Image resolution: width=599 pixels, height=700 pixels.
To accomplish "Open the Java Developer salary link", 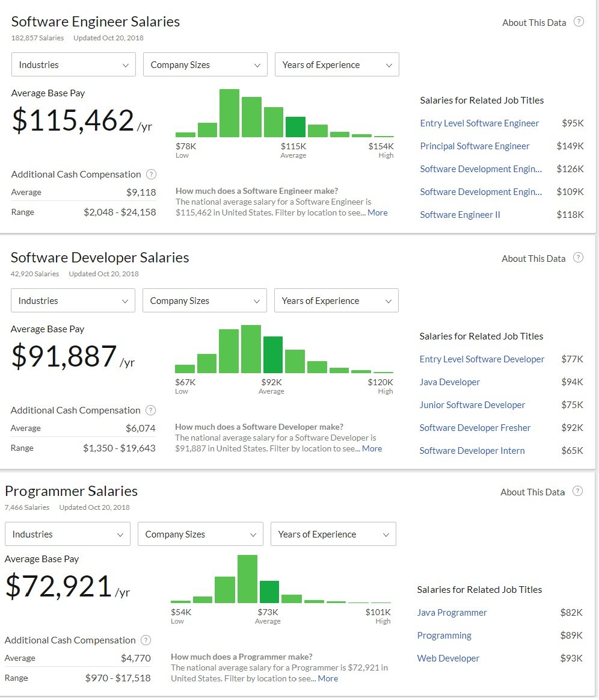I will tap(450, 382).
